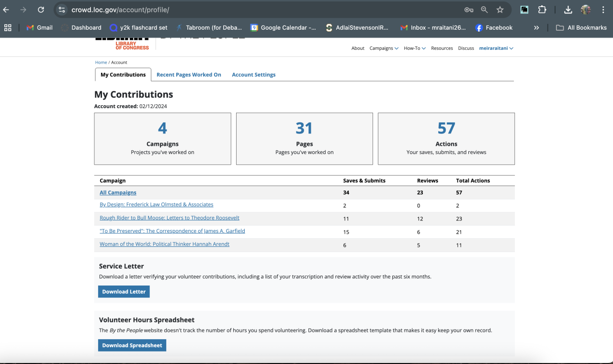Open the apps grid icon in bookmarks bar

tap(8, 28)
